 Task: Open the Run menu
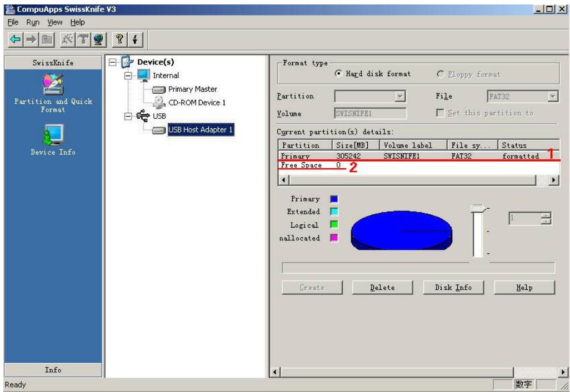click(33, 22)
